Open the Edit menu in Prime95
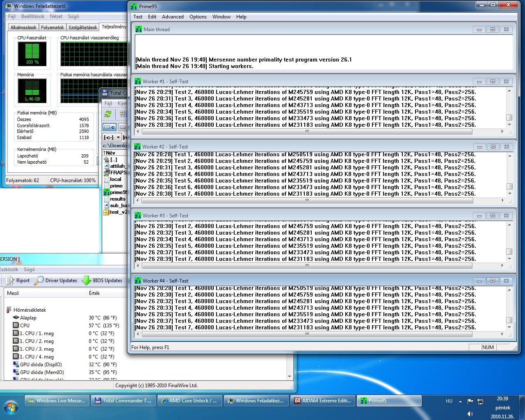Viewport: 525px width, 420px height. click(152, 17)
